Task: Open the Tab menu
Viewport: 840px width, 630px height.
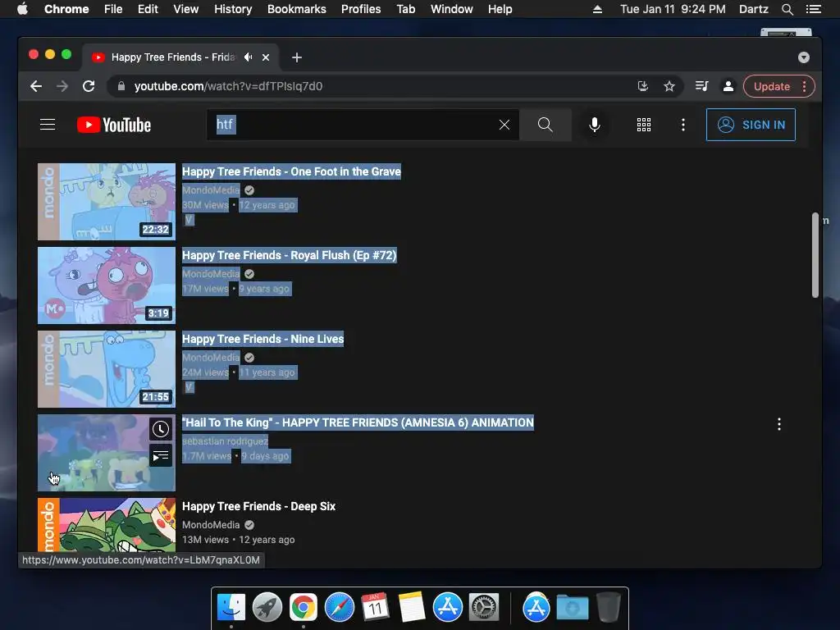Action: [405, 9]
